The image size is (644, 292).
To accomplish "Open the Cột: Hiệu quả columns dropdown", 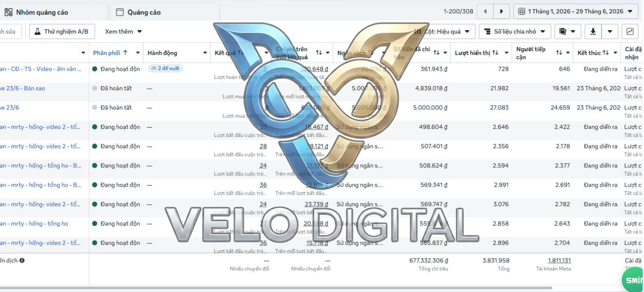I will point(442,31).
